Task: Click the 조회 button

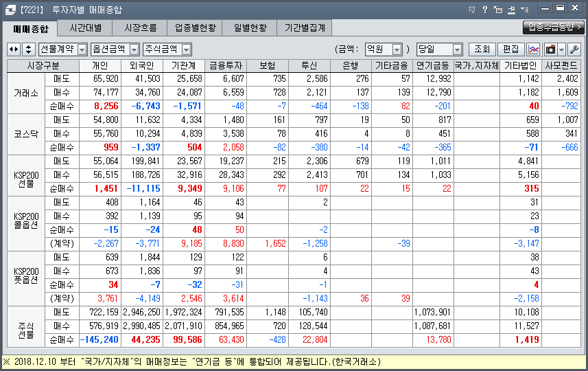Action: pyautogui.click(x=482, y=49)
